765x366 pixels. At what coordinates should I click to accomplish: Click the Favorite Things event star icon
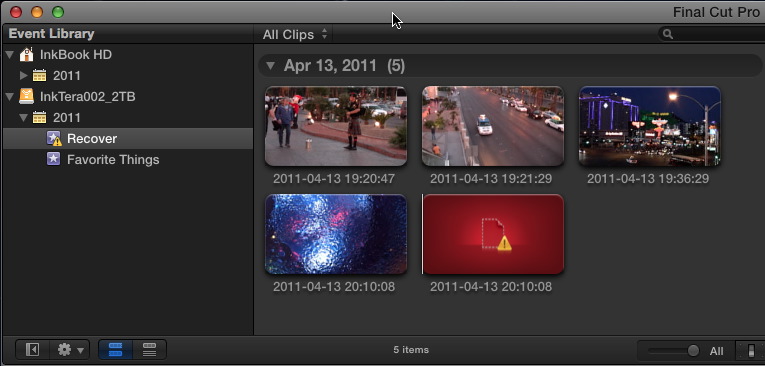pos(54,159)
